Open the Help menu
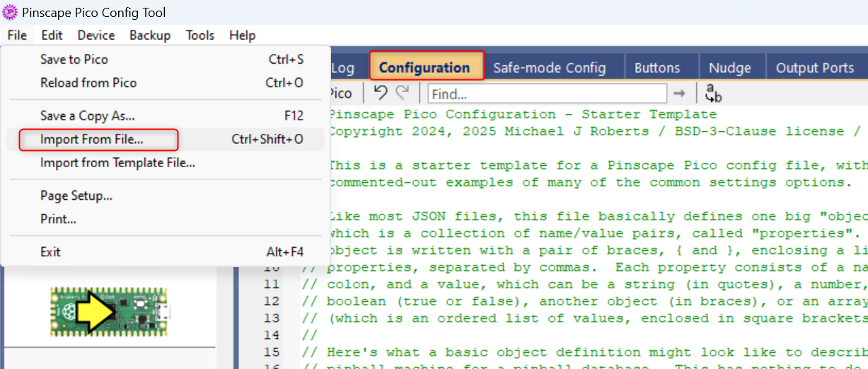The width and height of the screenshot is (868, 369). click(x=243, y=35)
